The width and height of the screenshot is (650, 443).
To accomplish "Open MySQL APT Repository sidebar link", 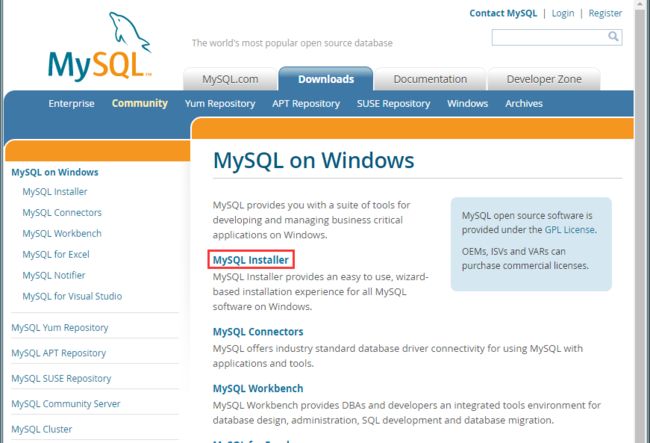I will [x=58, y=353].
